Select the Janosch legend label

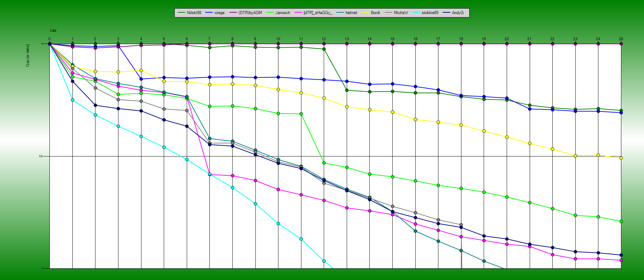coord(283,13)
